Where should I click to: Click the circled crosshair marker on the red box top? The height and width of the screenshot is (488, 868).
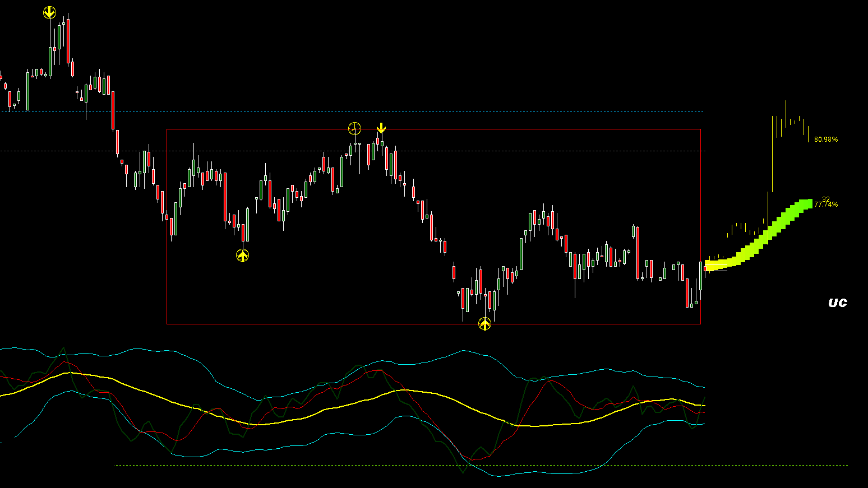[x=355, y=129]
